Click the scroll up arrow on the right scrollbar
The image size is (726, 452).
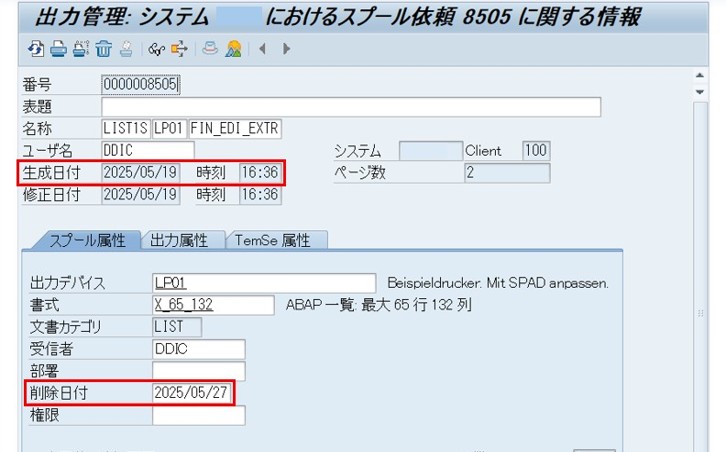pyautogui.click(x=700, y=75)
